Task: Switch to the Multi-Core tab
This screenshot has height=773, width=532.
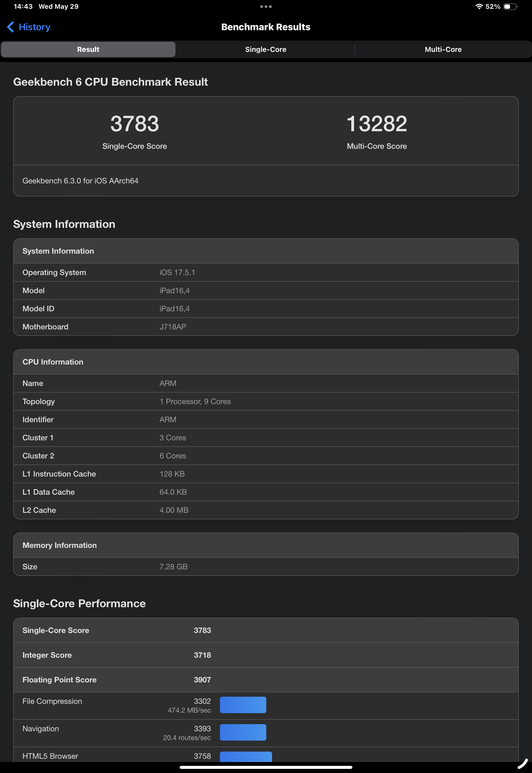Action: pyautogui.click(x=443, y=49)
